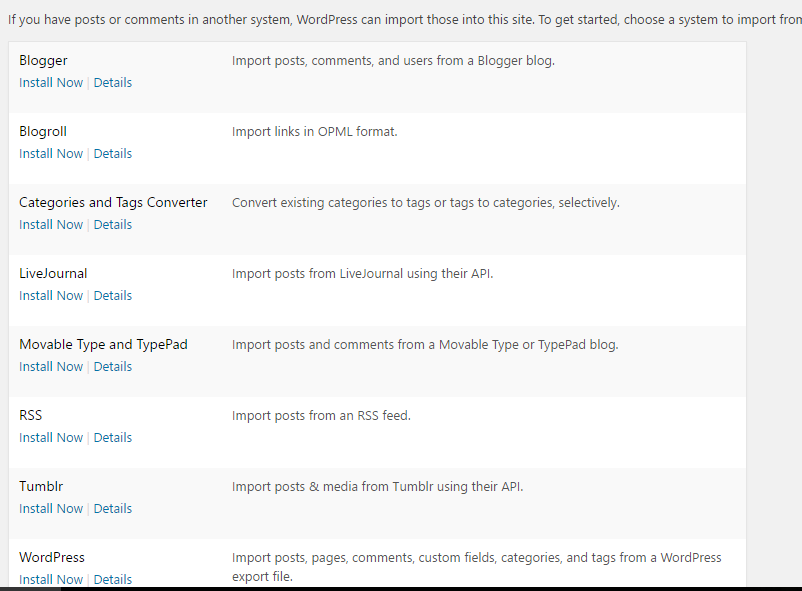This screenshot has width=802, height=591.
Task: Install the Blogroll importer now
Action: [x=51, y=154]
